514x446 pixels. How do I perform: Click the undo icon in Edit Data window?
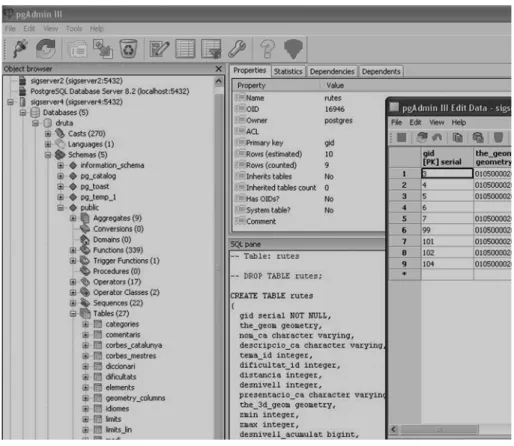pyautogui.click(x=437, y=137)
